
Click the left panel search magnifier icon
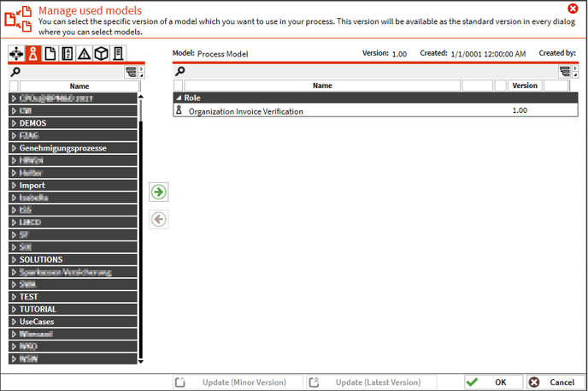(15, 72)
